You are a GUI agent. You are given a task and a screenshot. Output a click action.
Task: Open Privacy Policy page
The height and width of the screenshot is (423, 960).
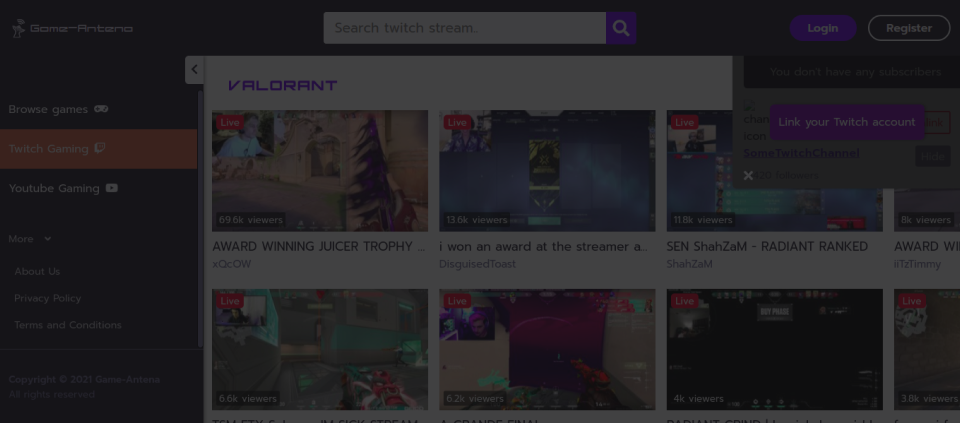click(48, 298)
